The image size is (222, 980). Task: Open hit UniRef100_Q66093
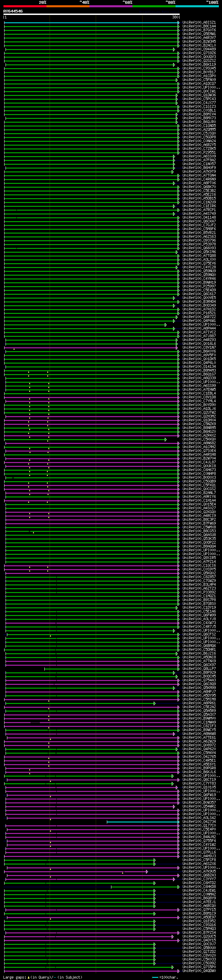click(x=199, y=248)
